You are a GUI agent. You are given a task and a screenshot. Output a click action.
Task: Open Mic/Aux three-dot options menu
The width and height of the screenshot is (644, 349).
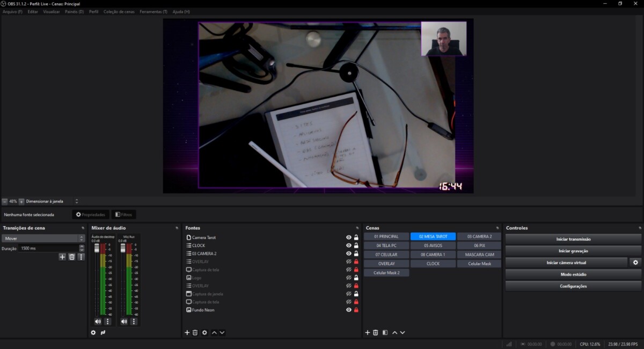click(x=134, y=322)
